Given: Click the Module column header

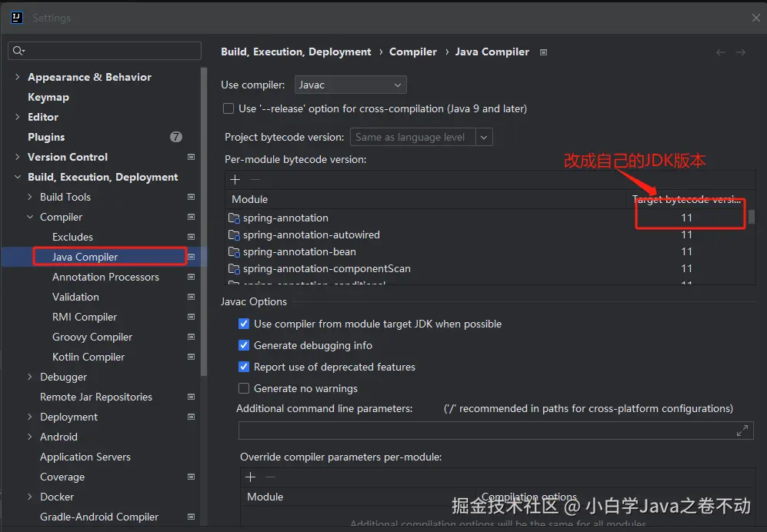Looking at the screenshot, I should tap(425, 200).
